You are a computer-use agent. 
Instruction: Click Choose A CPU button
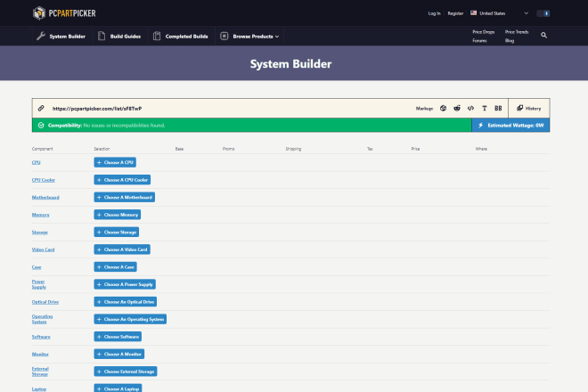tap(115, 162)
